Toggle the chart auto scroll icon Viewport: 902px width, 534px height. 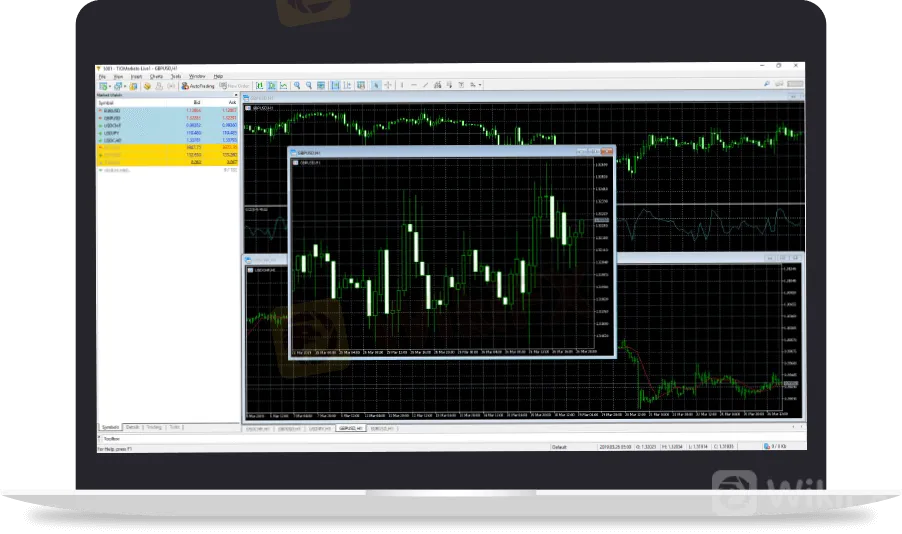(335, 85)
